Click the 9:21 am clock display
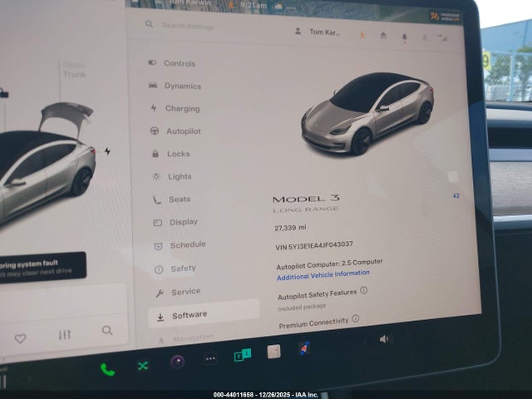The width and height of the screenshot is (532, 399). point(253,5)
